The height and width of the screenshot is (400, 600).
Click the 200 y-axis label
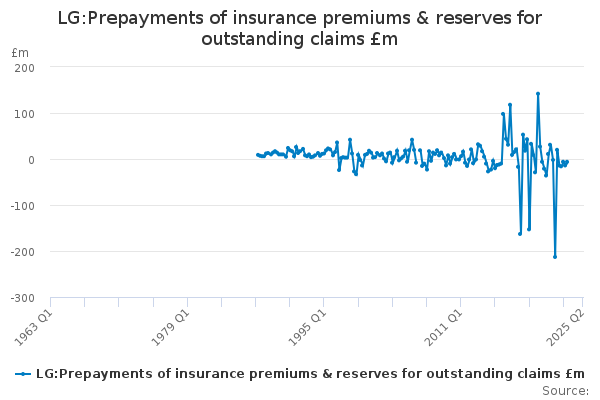(x=24, y=68)
